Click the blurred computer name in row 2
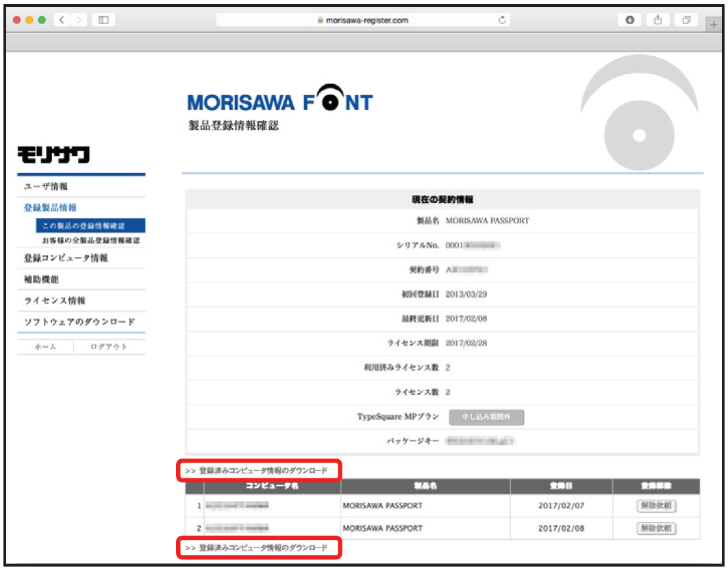Image resolution: width=728 pixels, height=570 pixels. pyautogui.click(x=237, y=528)
